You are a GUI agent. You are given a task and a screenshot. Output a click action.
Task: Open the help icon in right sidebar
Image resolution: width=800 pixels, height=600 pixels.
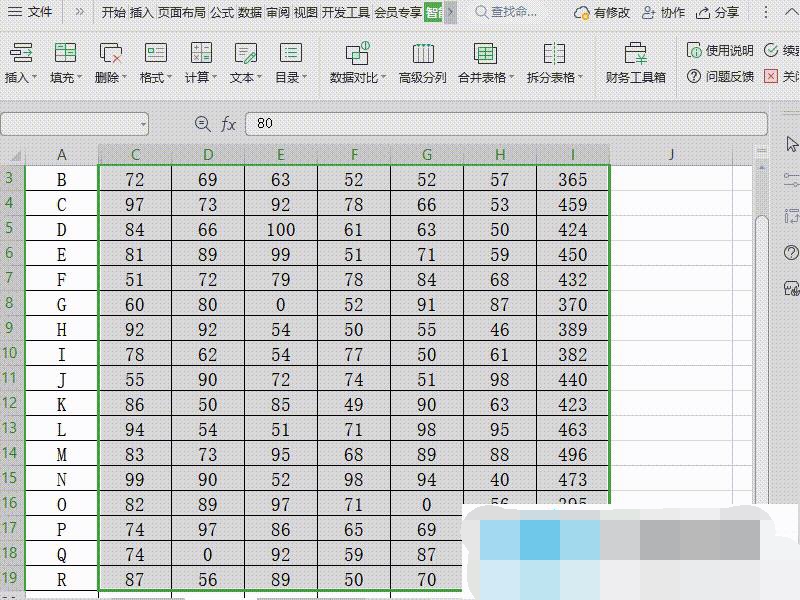click(791, 252)
